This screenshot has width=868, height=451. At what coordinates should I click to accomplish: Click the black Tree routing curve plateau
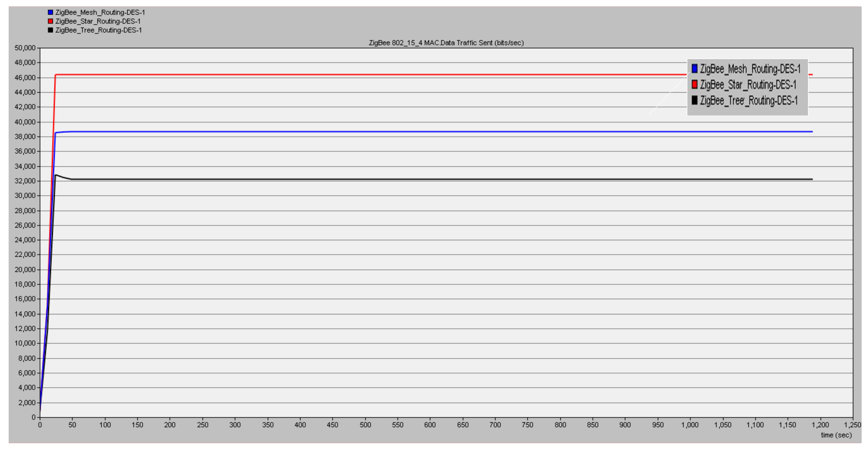[x=337, y=179]
